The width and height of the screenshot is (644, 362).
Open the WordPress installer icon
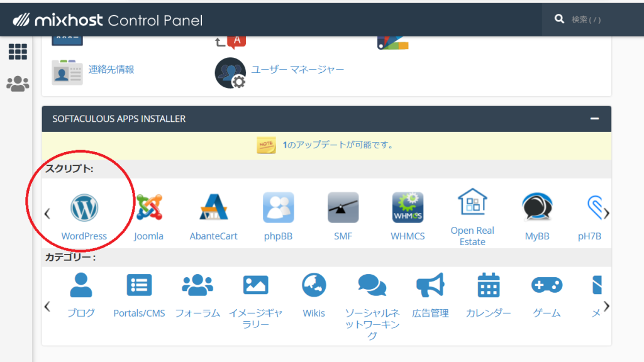pos(84,208)
